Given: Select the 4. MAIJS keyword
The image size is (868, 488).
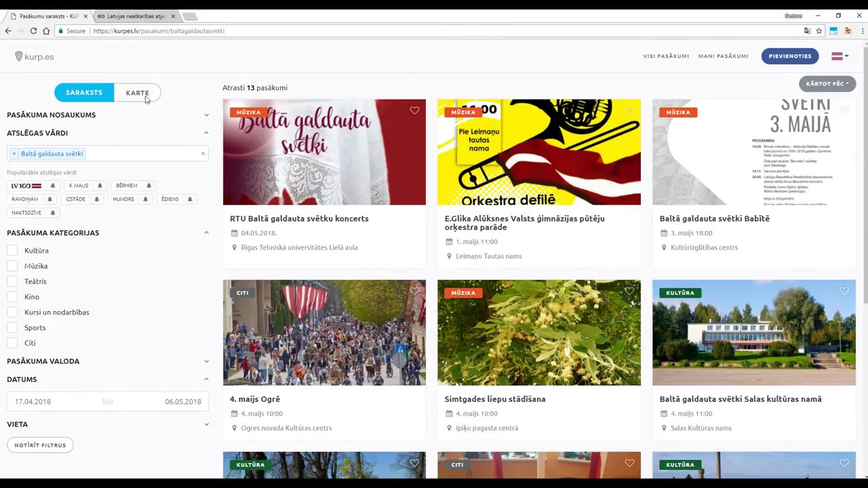Looking at the screenshot, I should [79, 186].
